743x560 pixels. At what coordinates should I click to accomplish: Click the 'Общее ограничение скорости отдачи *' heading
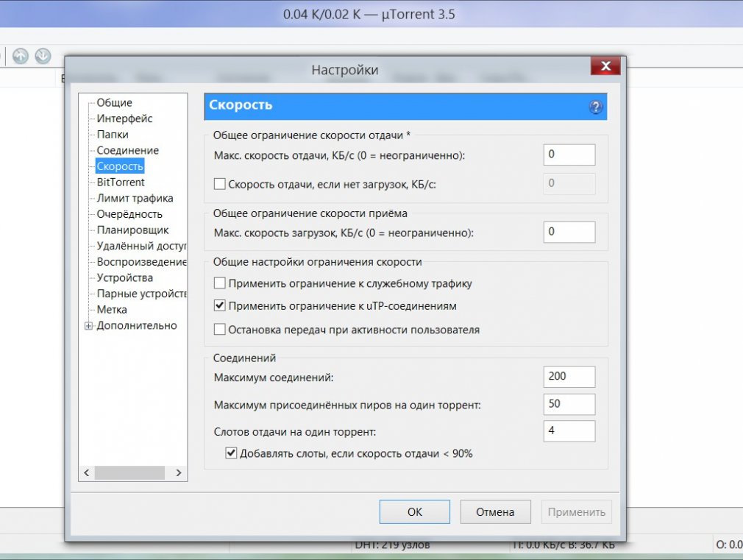click(311, 135)
